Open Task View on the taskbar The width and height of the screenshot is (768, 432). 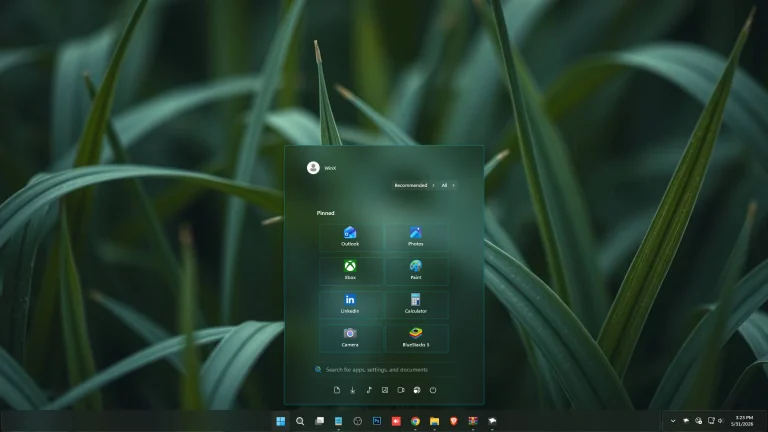(x=319, y=421)
